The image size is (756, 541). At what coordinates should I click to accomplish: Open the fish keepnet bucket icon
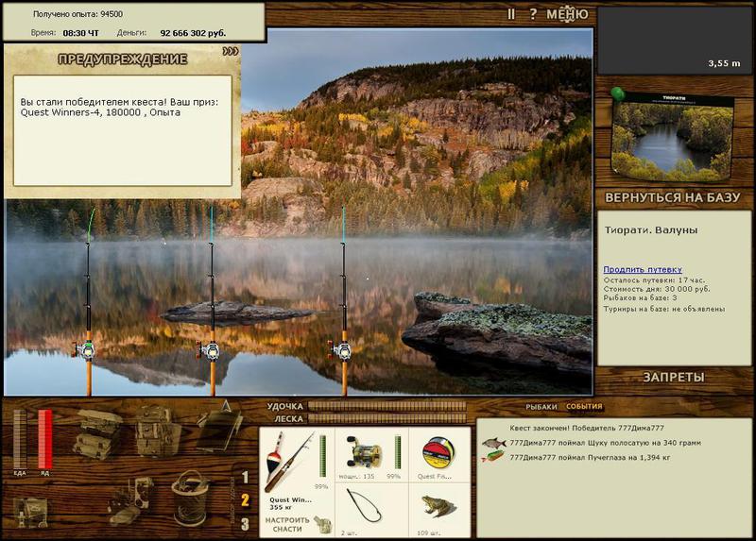[190, 498]
